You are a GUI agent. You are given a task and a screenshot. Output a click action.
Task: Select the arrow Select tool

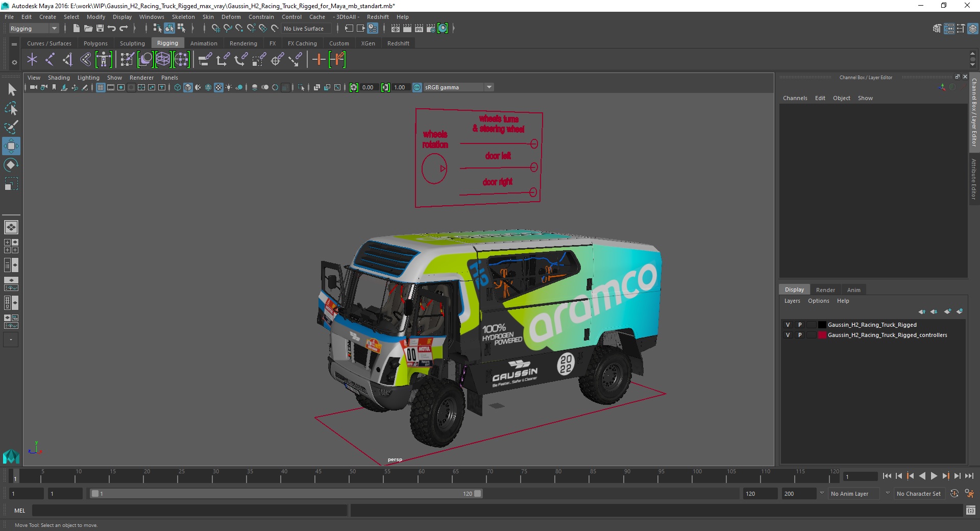coord(11,90)
